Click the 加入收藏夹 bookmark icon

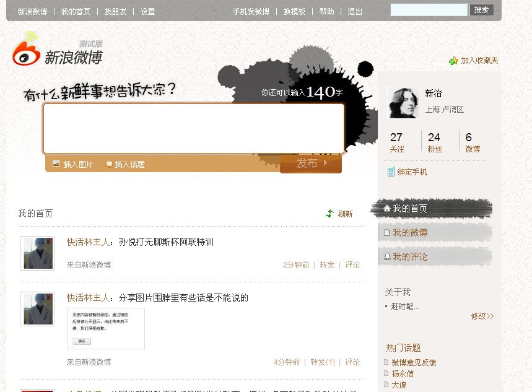pos(453,61)
